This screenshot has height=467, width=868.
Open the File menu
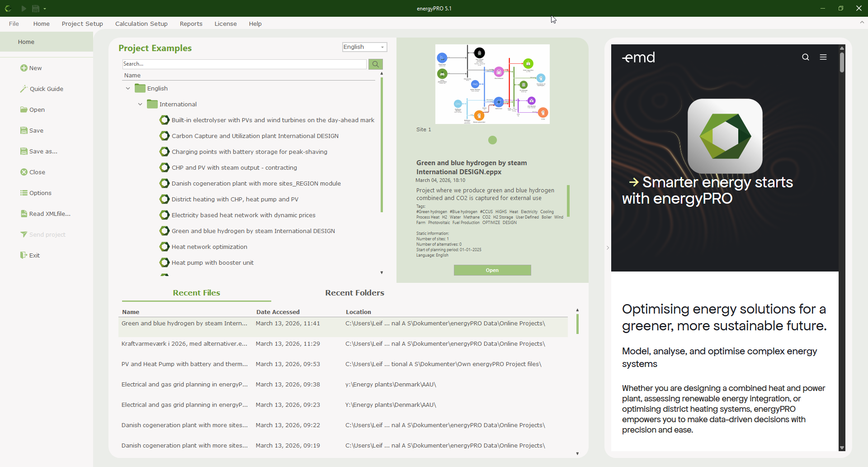tap(14, 24)
